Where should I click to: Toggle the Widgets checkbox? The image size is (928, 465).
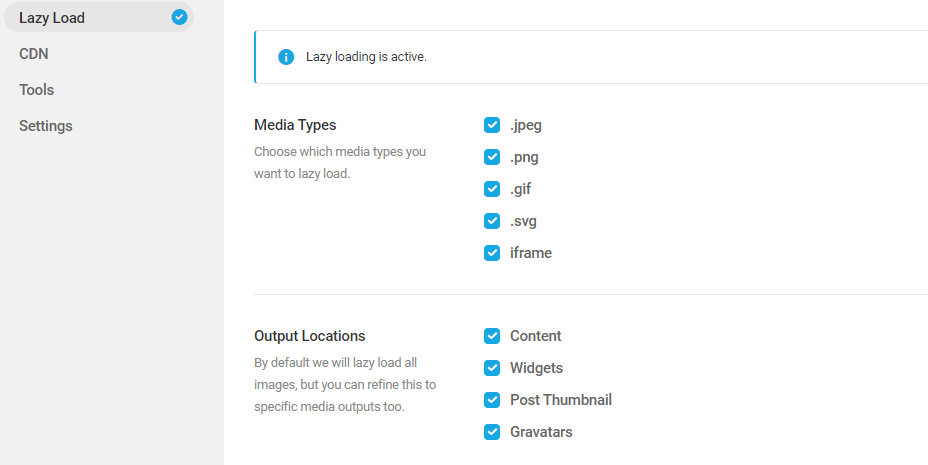click(x=492, y=368)
